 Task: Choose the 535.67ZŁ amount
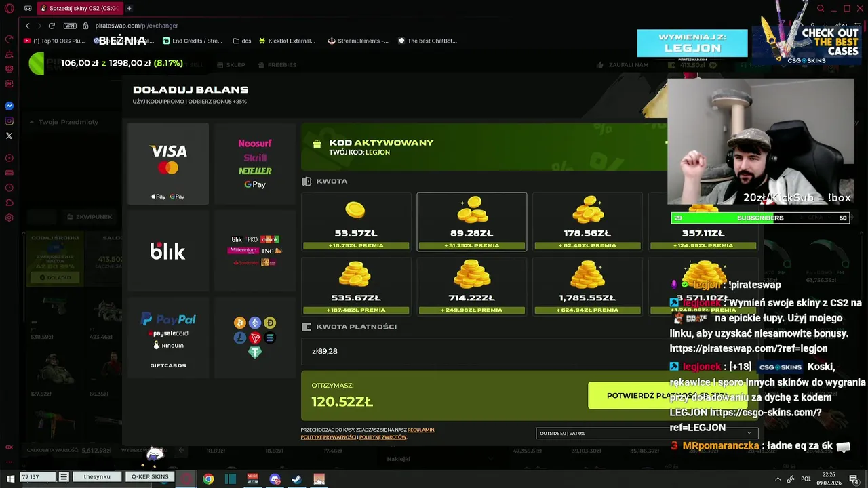click(x=356, y=286)
